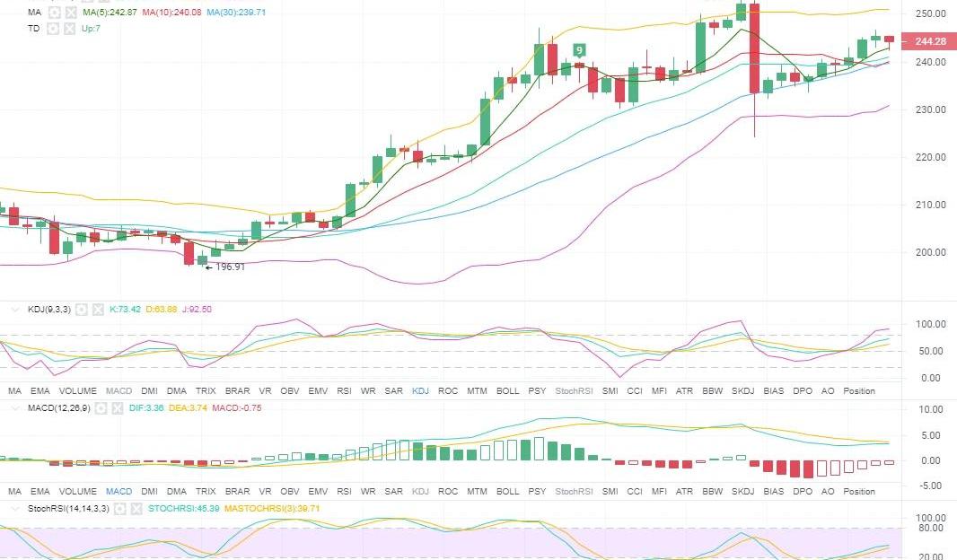
Task: Click the DIF:3.36 value in MACD legend
Action: tap(146, 408)
